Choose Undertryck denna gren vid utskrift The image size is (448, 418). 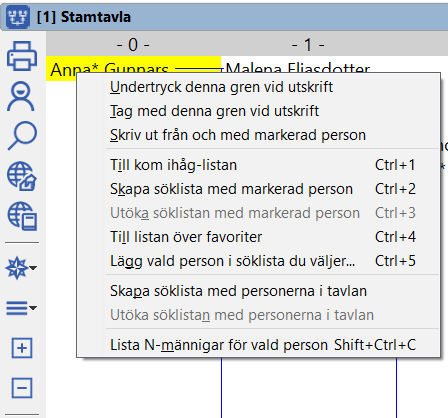(258, 87)
